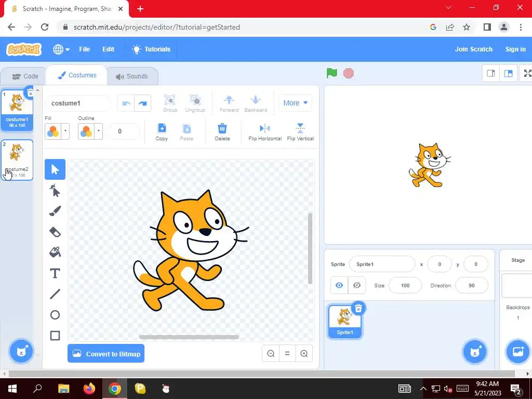
Task: Select the Brush tool
Action: [55, 211]
